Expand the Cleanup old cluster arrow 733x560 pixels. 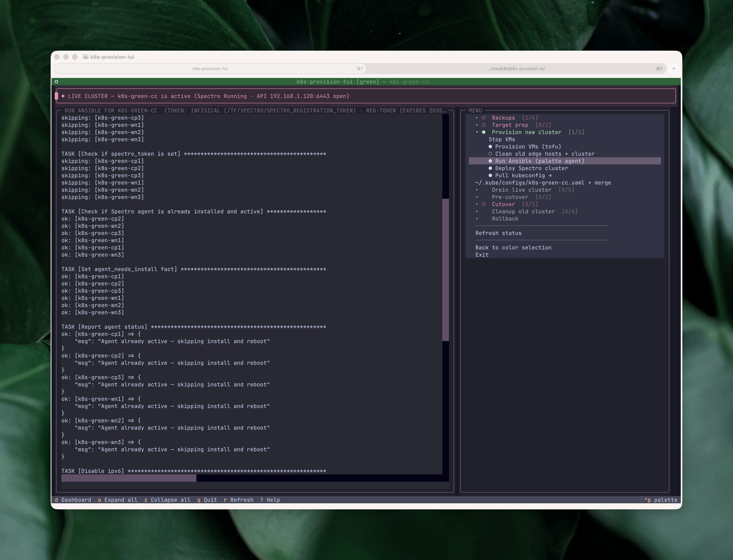[x=477, y=212]
